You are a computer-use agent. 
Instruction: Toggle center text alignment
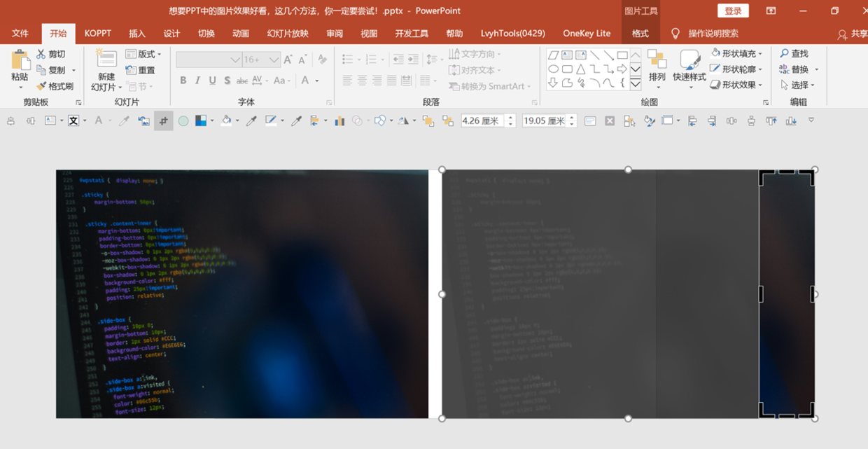coord(362,81)
